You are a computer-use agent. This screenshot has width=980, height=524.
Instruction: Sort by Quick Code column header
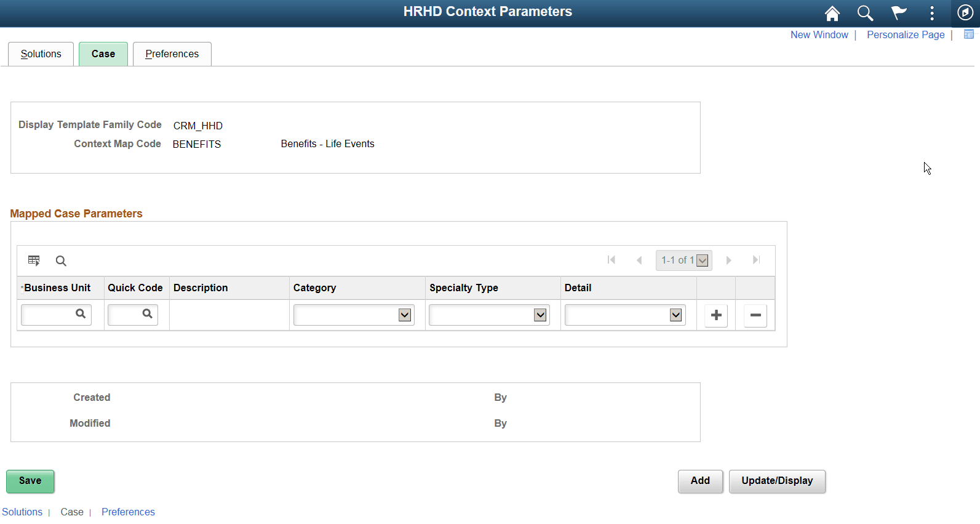pos(135,288)
